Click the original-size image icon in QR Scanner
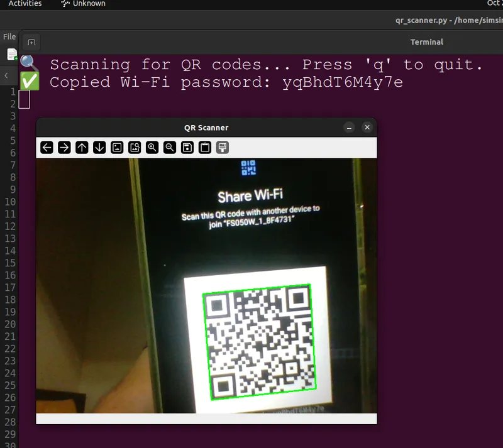 (x=135, y=148)
